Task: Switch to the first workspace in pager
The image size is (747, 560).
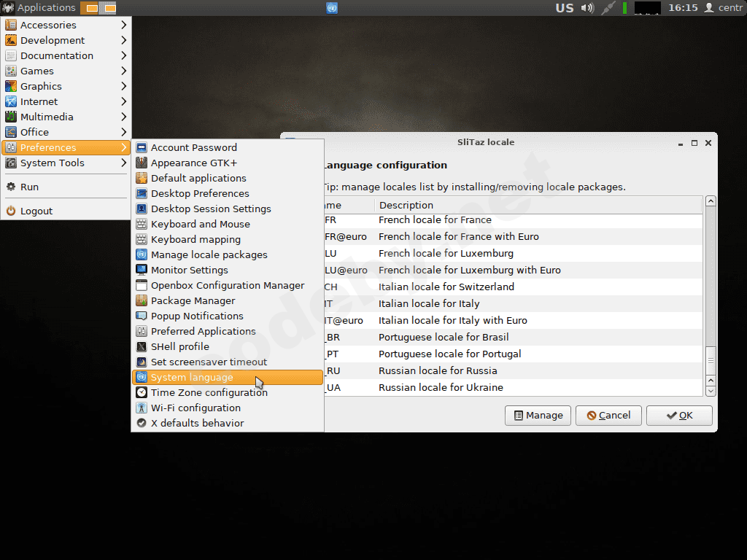Action: [x=90, y=7]
